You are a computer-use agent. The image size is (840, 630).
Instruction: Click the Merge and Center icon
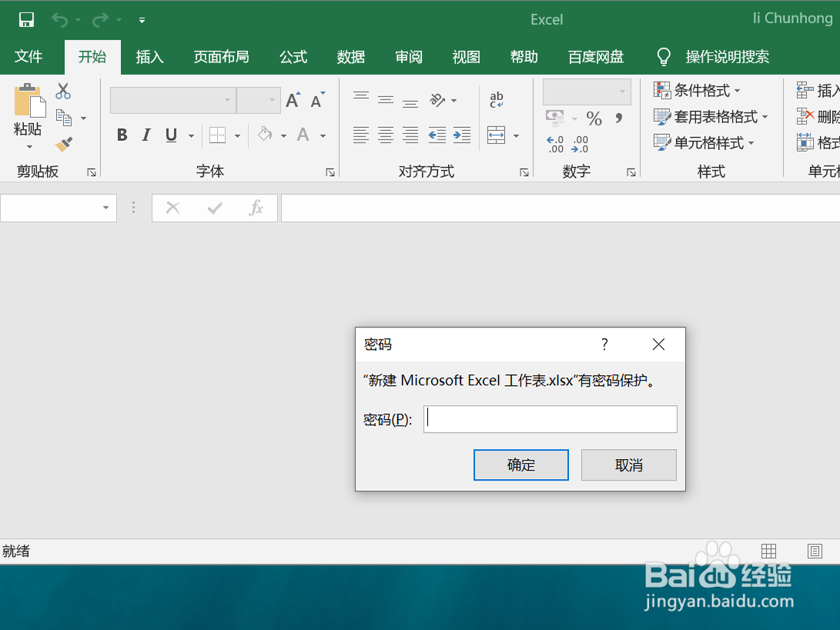pyautogui.click(x=497, y=135)
